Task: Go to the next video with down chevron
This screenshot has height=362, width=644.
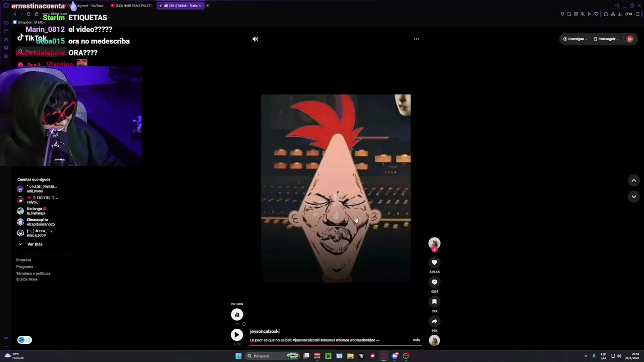Action: coord(634,197)
